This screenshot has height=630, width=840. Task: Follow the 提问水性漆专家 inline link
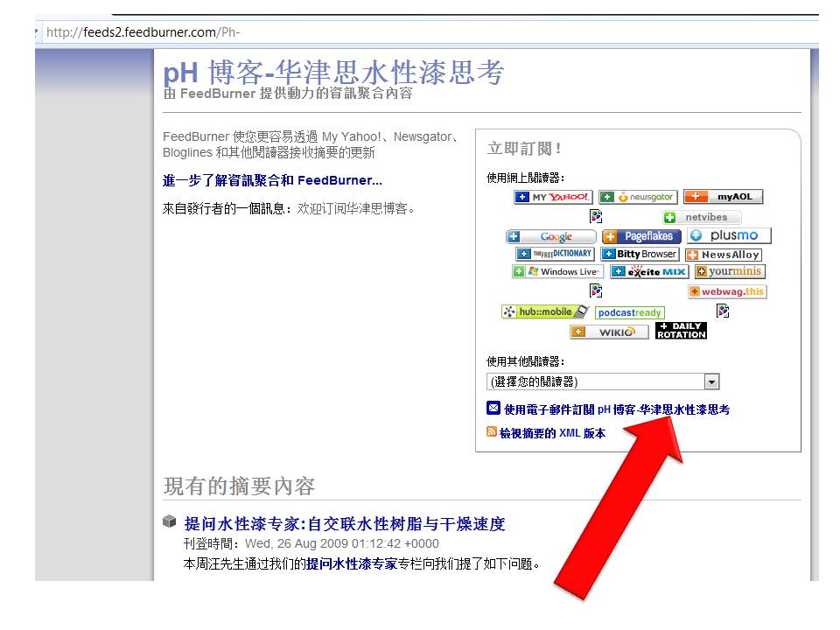352,564
